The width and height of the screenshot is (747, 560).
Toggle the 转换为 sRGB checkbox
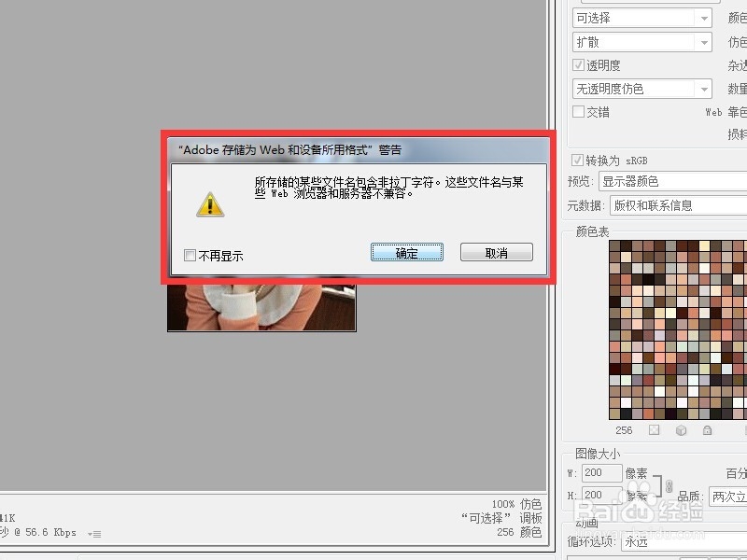pyautogui.click(x=577, y=160)
